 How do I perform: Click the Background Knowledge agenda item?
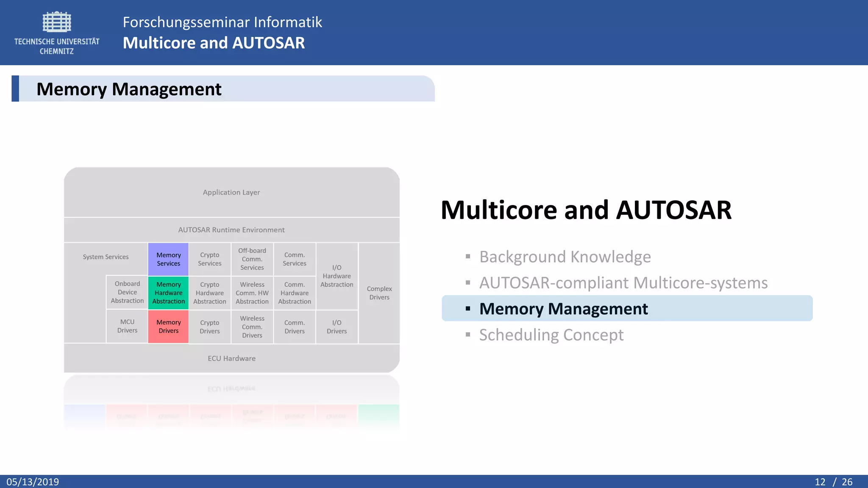tap(565, 257)
